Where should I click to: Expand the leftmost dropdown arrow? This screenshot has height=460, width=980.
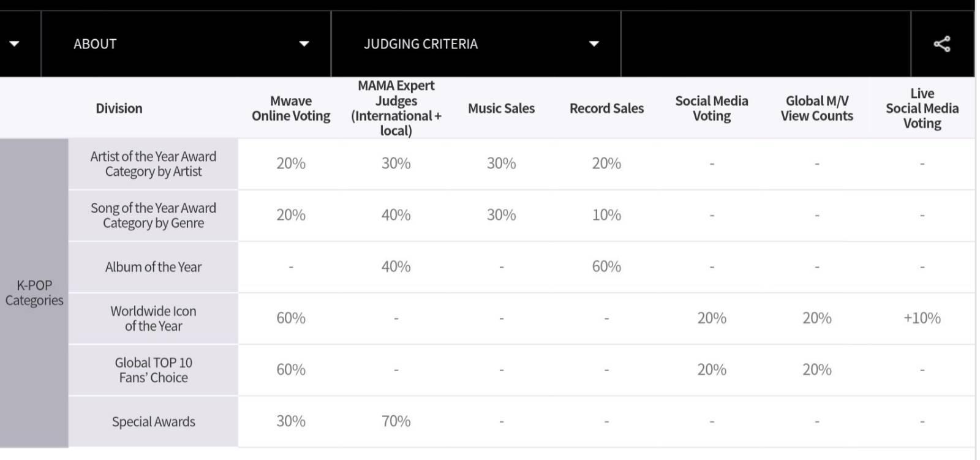click(14, 44)
